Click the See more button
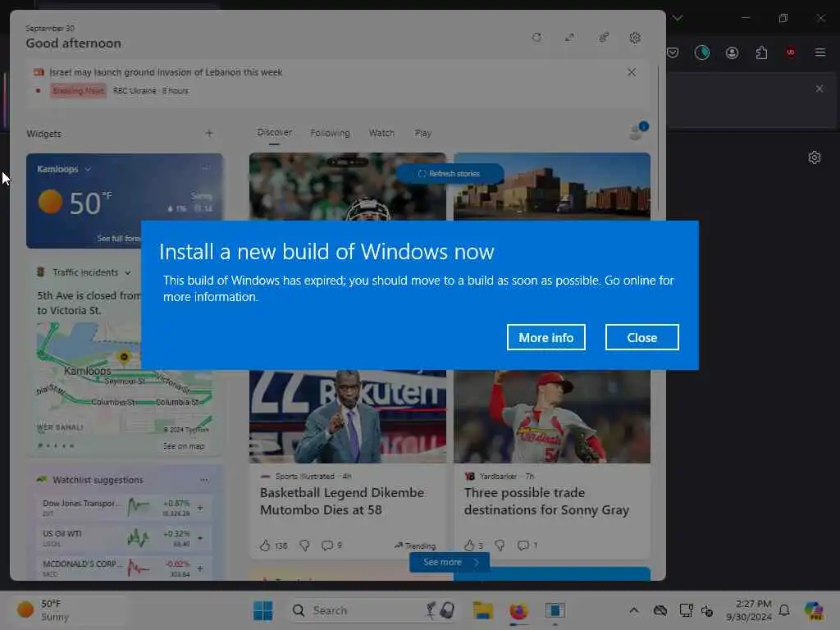 click(x=450, y=562)
